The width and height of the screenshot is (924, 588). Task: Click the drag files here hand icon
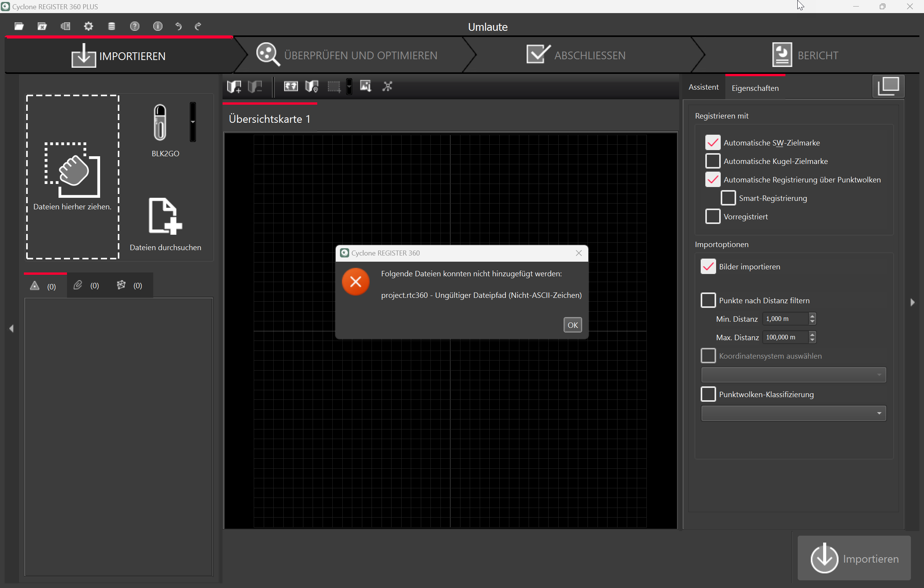(73, 170)
